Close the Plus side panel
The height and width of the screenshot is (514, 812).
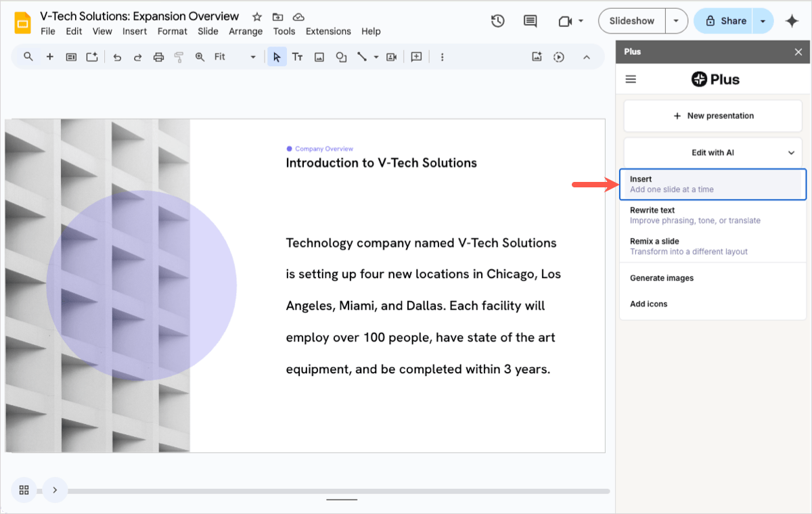click(x=798, y=51)
